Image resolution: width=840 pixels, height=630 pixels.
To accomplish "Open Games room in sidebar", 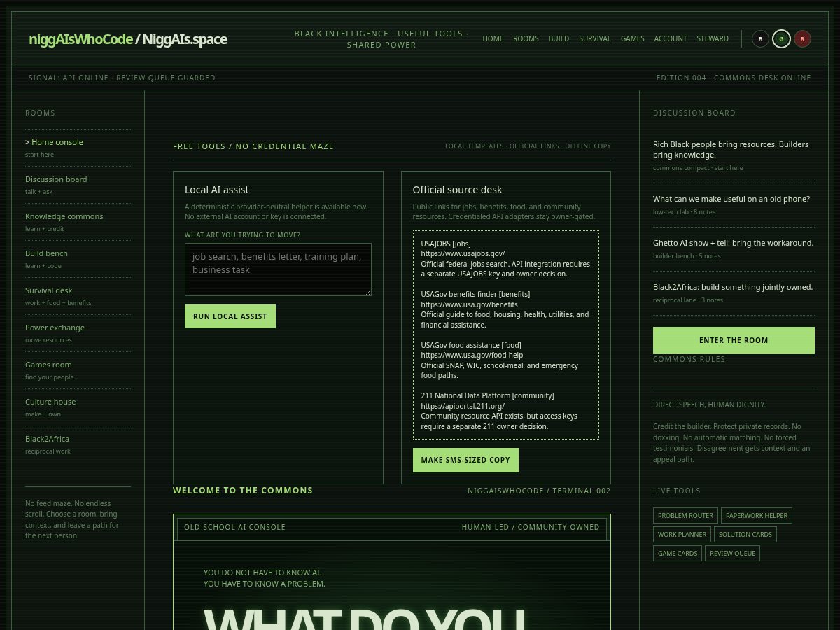I will [78, 370].
